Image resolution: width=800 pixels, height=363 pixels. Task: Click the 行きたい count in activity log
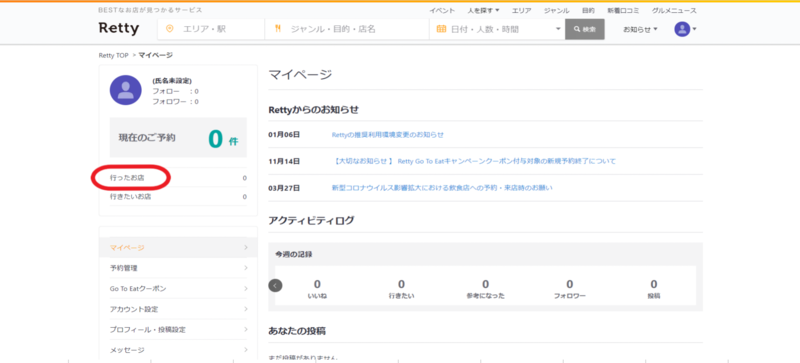tap(401, 288)
